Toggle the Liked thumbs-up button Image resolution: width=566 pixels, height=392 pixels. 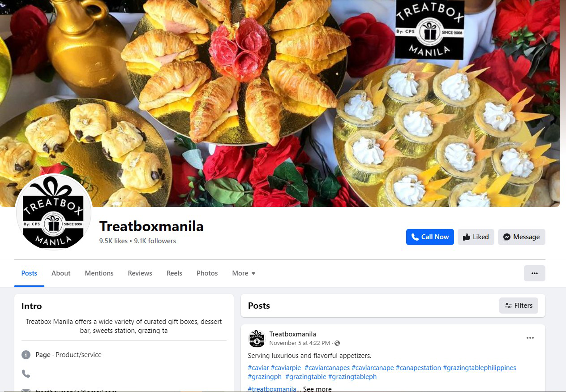pyautogui.click(x=476, y=237)
